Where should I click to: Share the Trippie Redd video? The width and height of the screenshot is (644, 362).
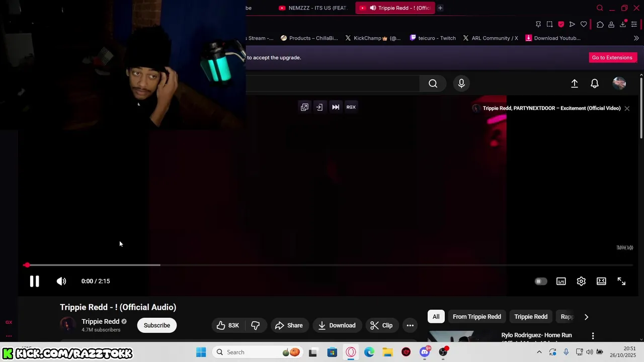[289, 325]
